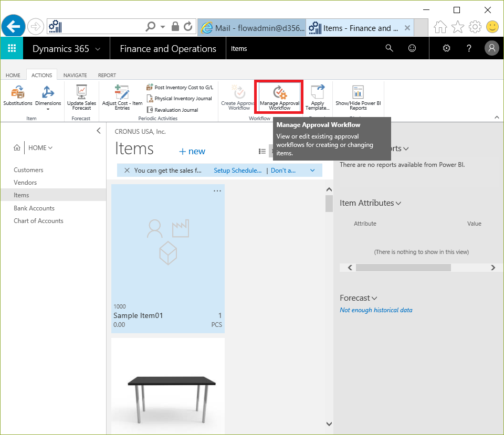Collapse the left navigation pane
This screenshot has width=504, height=435.
pyautogui.click(x=99, y=131)
